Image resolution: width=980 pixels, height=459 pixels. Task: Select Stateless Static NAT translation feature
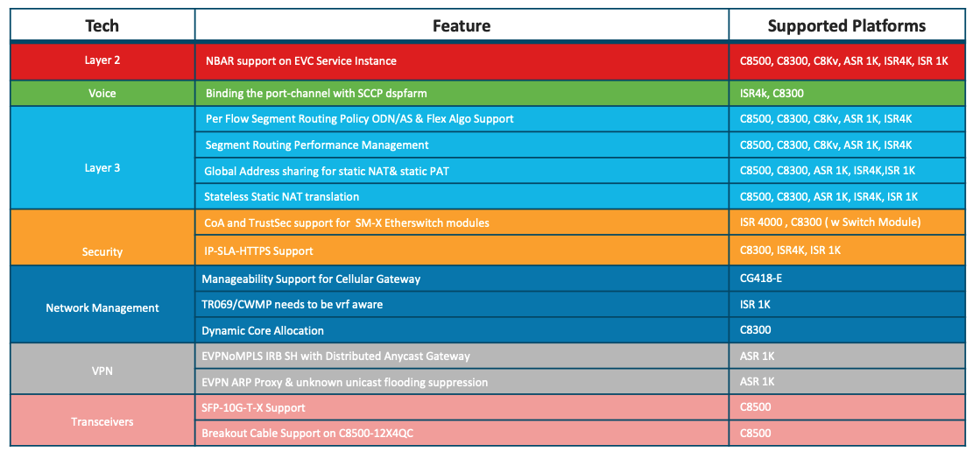[462, 196]
